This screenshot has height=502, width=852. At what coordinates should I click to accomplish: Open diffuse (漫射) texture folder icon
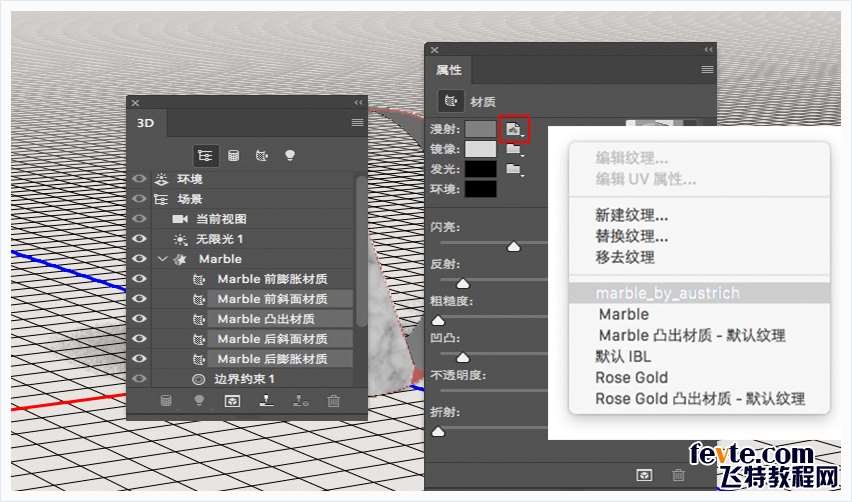coord(514,129)
